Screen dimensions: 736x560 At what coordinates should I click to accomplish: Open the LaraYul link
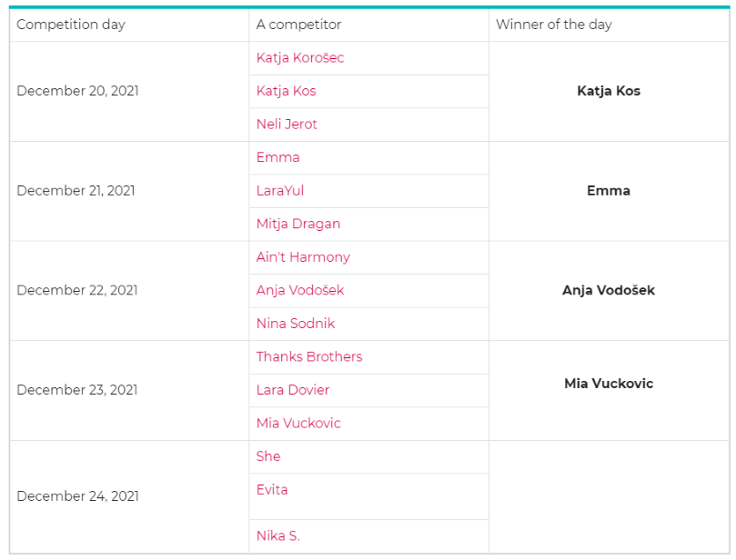point(280,190)
